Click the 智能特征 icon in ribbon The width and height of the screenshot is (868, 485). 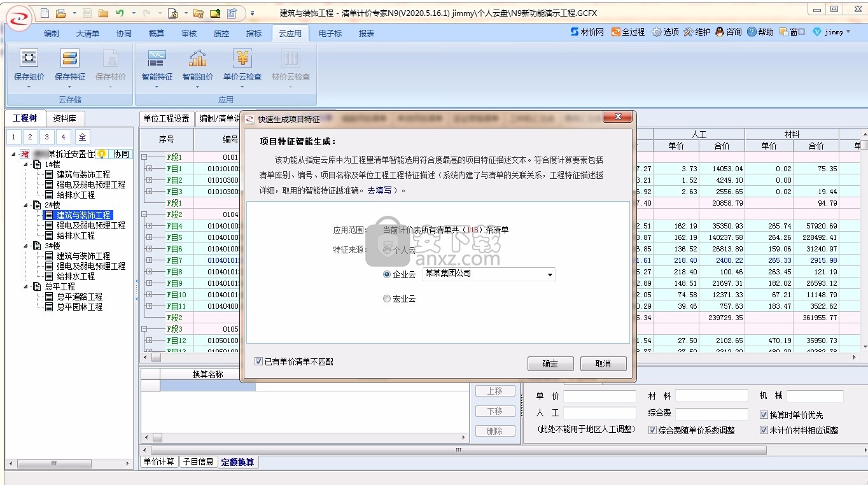157,59
